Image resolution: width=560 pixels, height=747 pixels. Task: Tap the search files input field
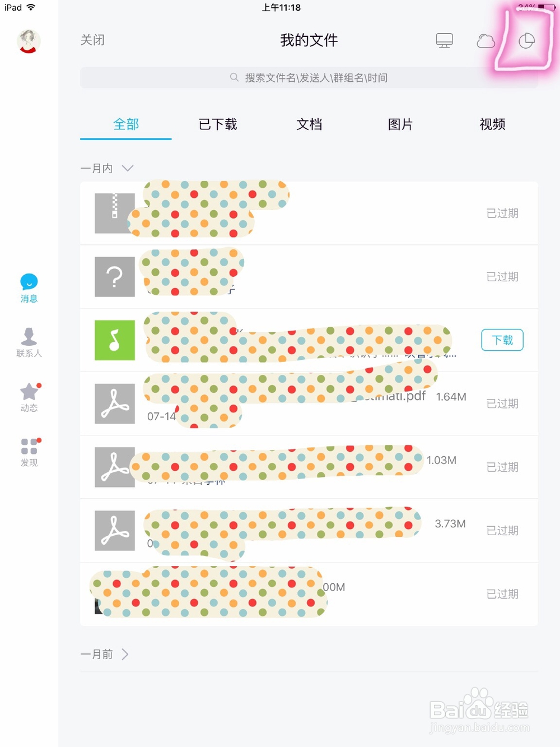click(308, 77)
